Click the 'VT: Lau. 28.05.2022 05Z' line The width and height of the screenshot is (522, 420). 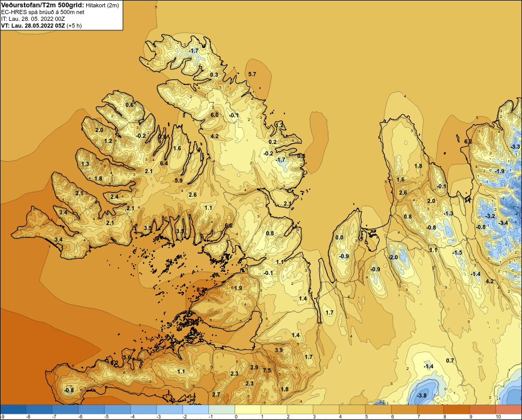pos(33,26)
